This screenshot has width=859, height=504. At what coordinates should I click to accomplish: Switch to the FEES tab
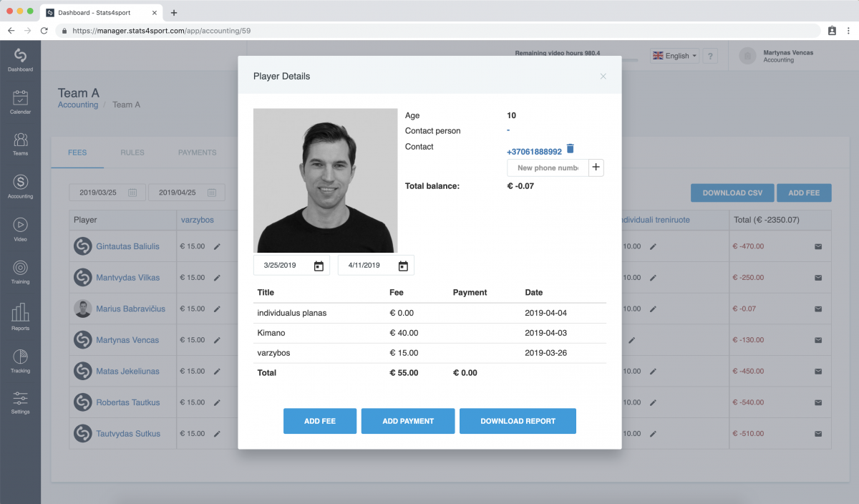[77, 152]
